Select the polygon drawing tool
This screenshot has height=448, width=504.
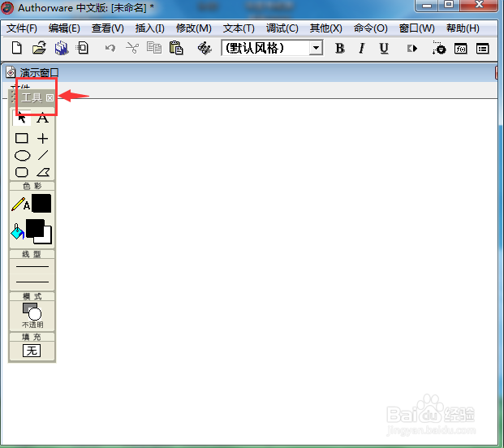click(x=43, y=173)
